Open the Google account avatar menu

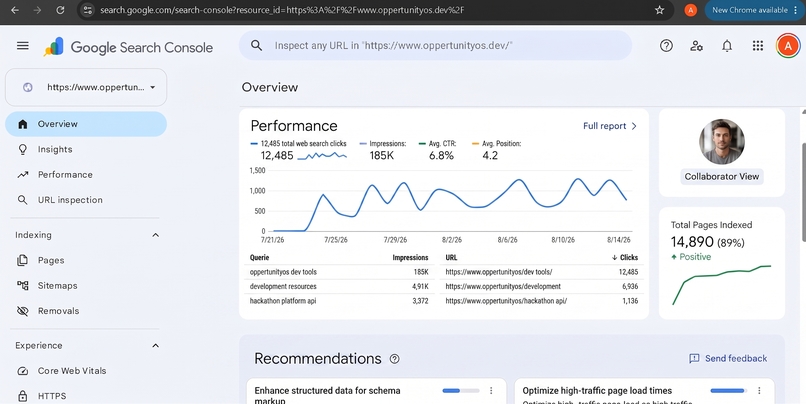787,46
